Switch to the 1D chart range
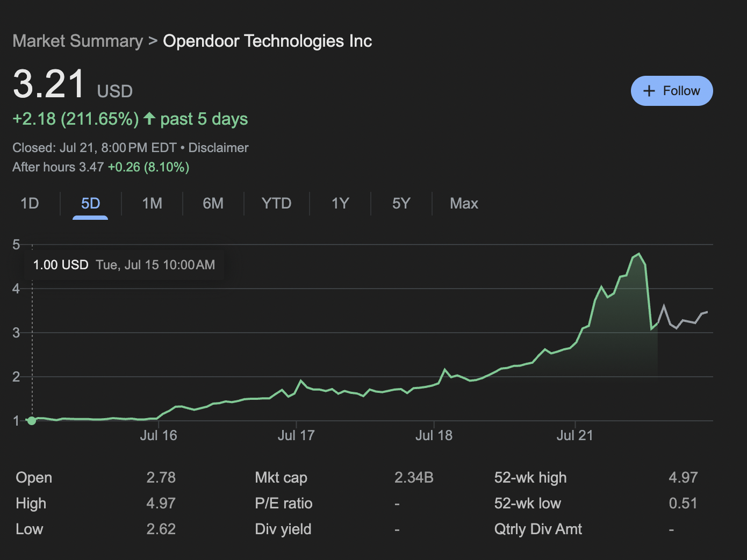This screenshot has height=560, width=747. pos(30,203)
